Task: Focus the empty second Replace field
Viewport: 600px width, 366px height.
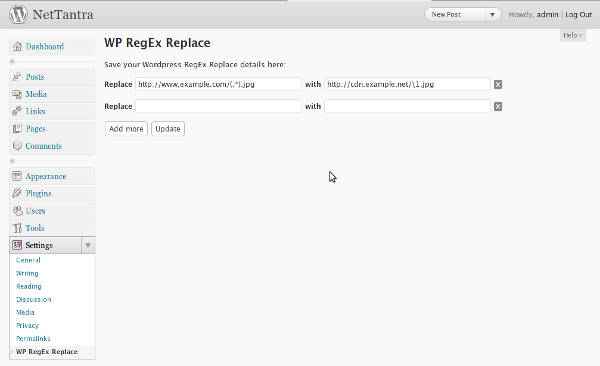Action: 218,106
